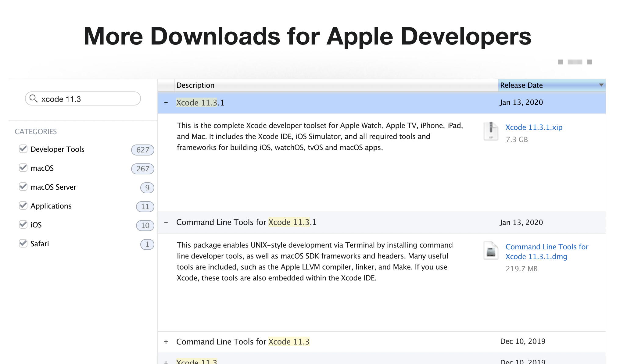The image size is (638, 364).
Task: Click the Safari category label
Action: (x=40, y=244)
